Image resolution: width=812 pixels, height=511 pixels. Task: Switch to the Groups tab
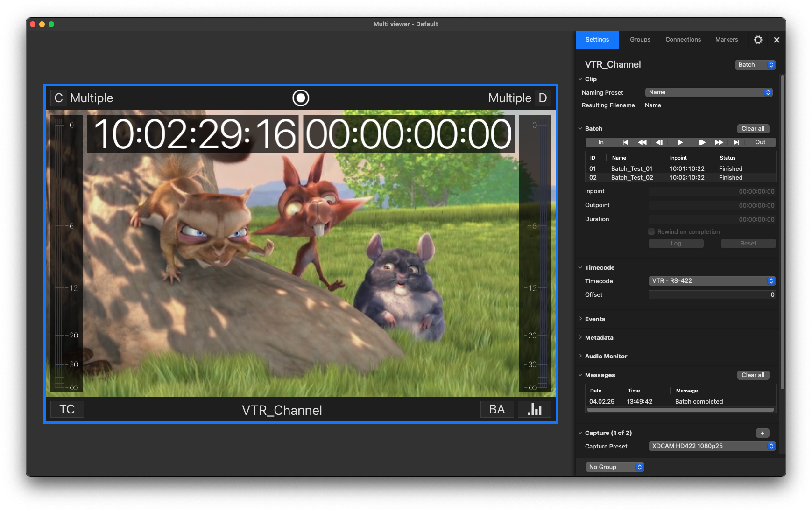[x=640, y=40]
